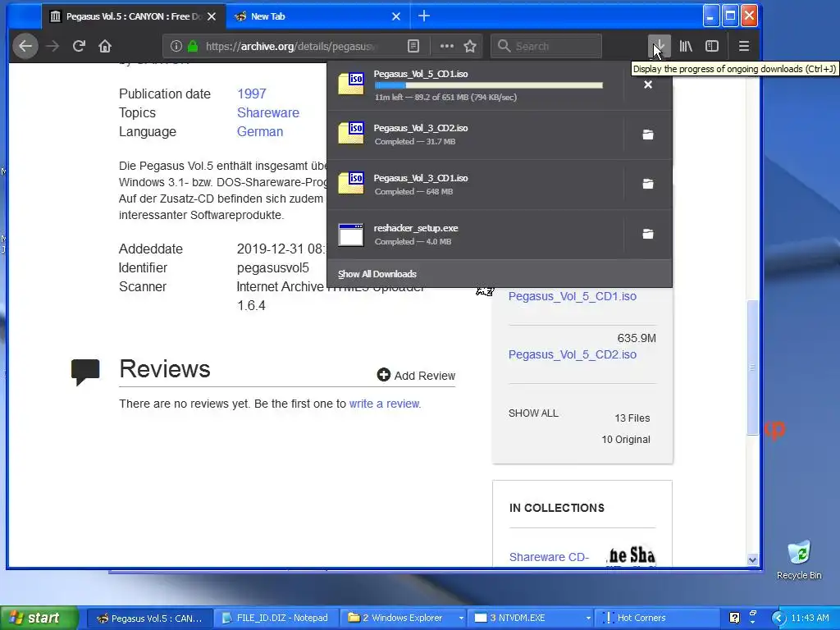
Task: Click the help question-mark tray icon
Action: (734, 618)
